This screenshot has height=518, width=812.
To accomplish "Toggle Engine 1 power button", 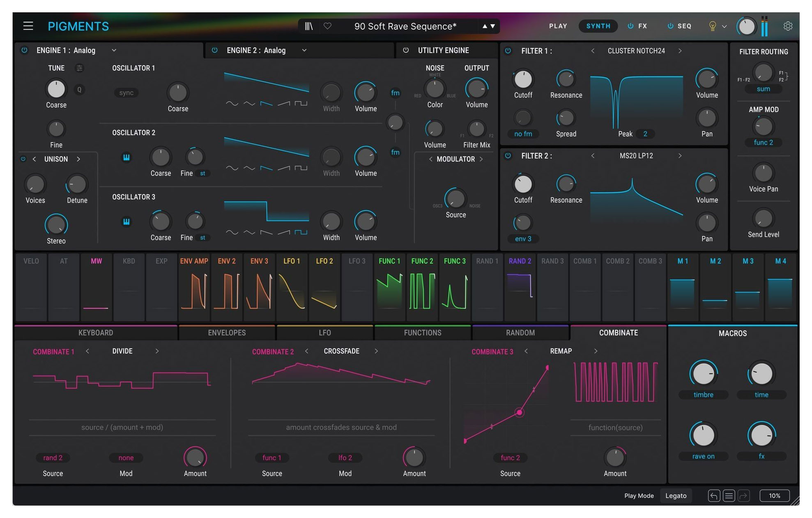I will 24,50.
